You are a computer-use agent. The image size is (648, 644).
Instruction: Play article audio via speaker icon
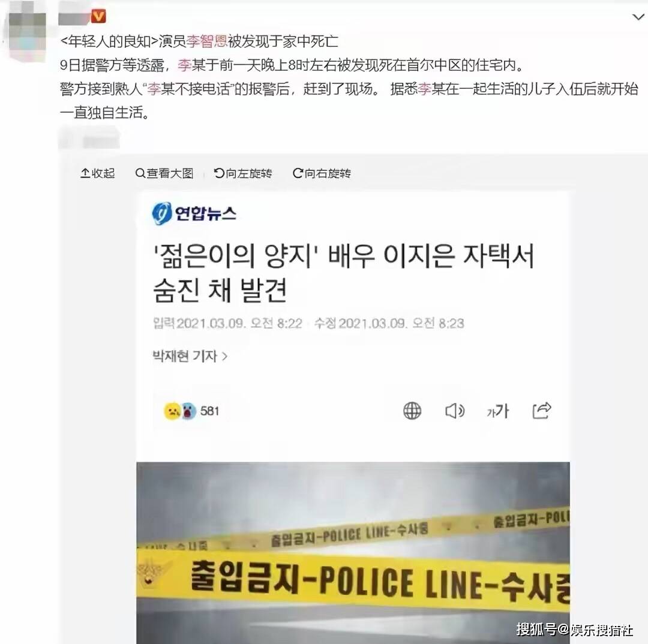[455, 411]
